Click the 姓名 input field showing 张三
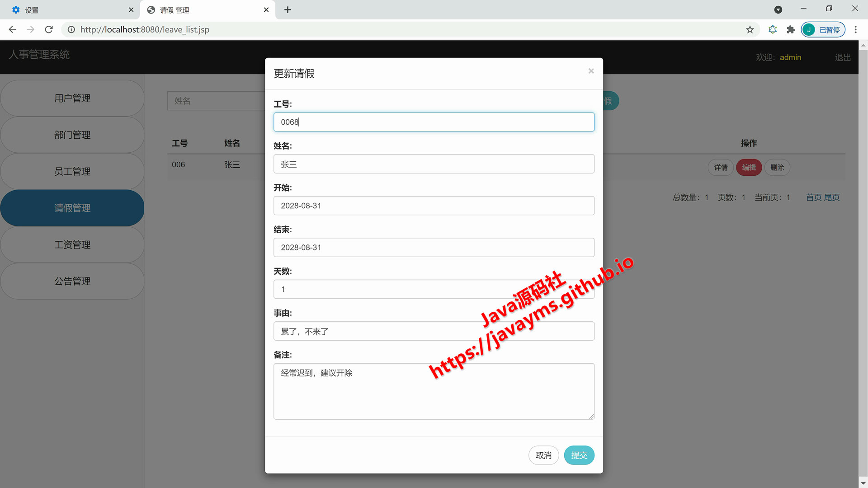This screenshot has height=488, width=868. pyautogui.click(x=434, y=164)
